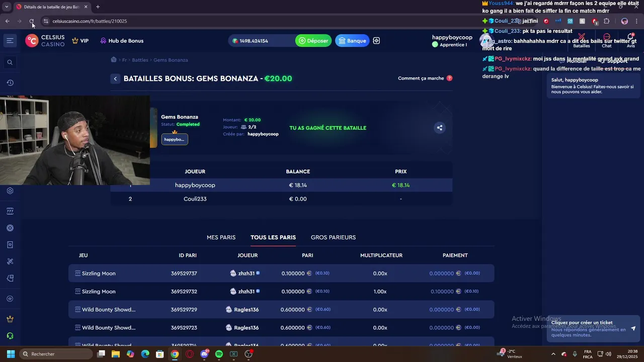644x362 pixels.
Task: Click Ragles136 in bet 369529729 row
Action: 246,310
